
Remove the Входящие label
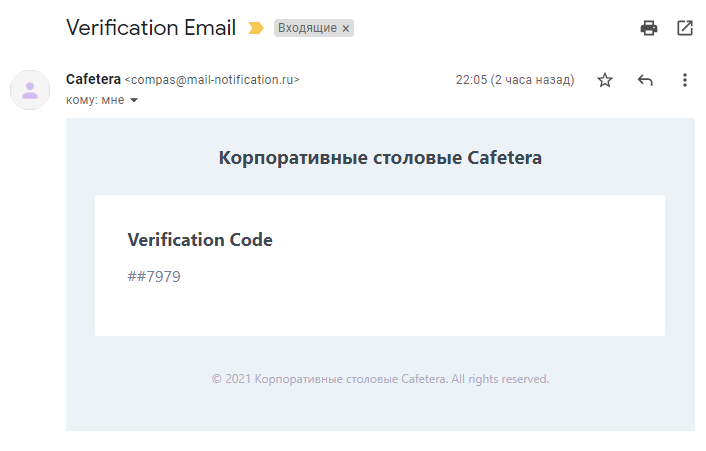346,29
